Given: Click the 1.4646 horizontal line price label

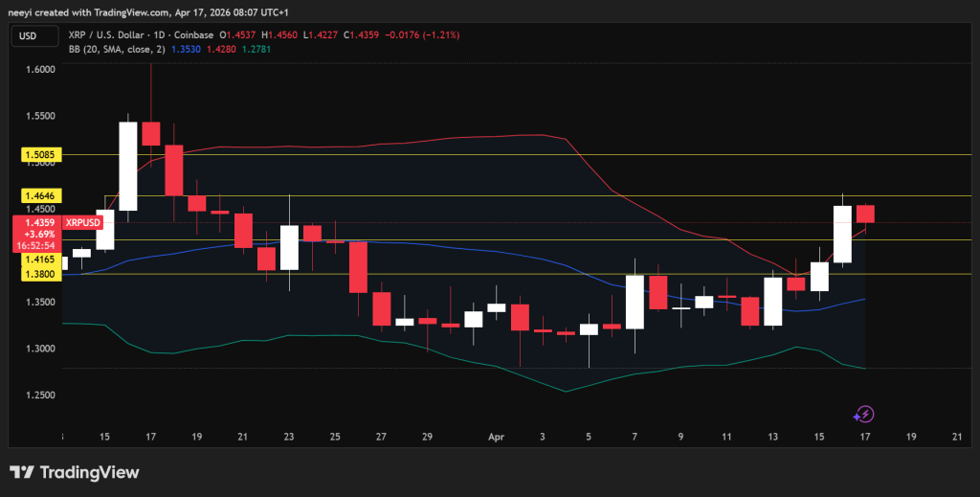Looking at the screenshot, I should 38,195.
